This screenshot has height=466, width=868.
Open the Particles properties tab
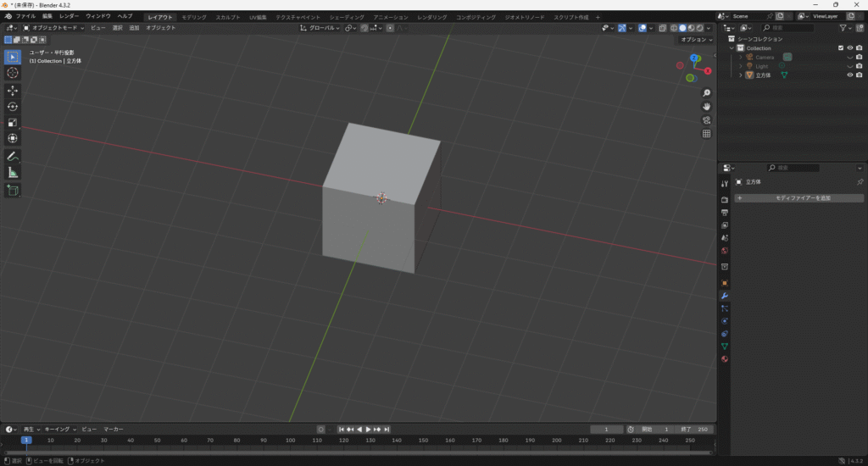[724, 308]
